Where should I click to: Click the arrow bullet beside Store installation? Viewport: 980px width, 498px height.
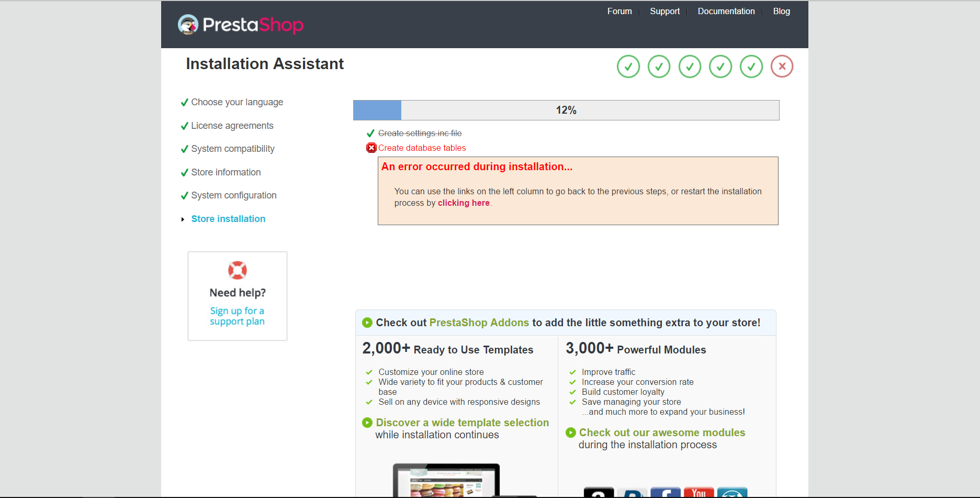pos(183,219)
